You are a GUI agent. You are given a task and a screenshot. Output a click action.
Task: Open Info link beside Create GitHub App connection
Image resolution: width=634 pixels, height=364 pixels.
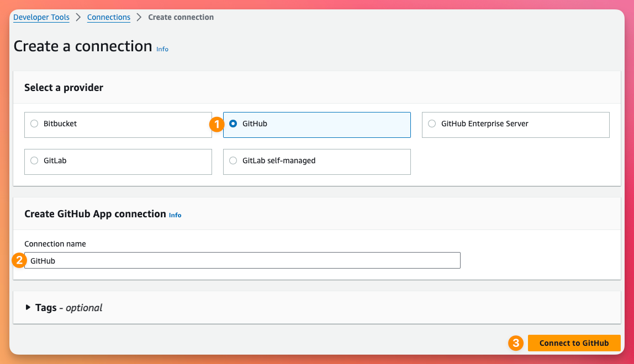(x=175, y=215)
